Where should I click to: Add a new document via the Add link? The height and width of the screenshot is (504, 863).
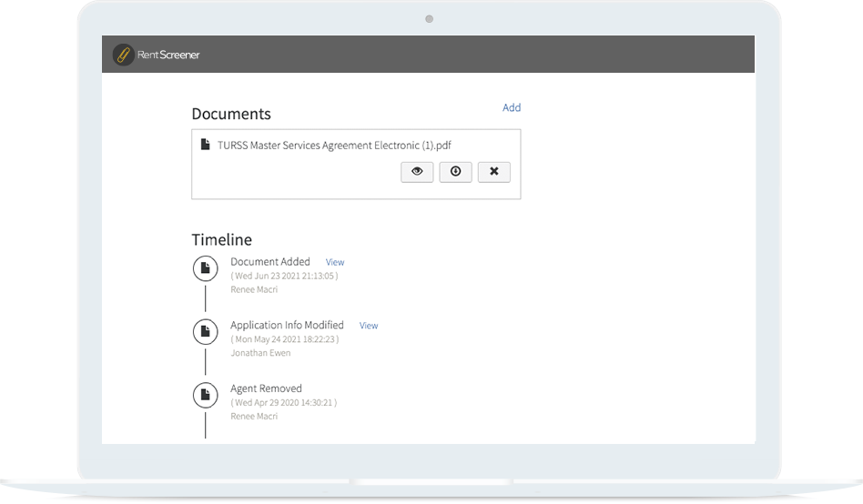[512, 107]
